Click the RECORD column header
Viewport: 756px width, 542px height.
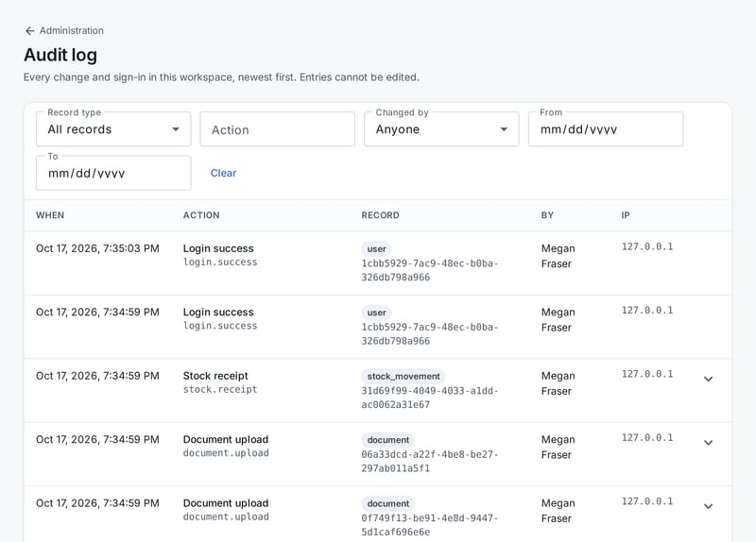click(381, 215)
